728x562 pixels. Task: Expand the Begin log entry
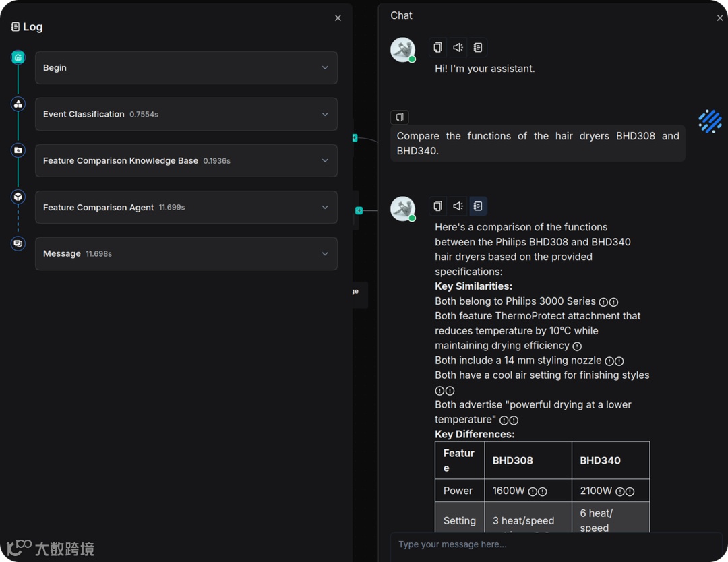pyautogui.click(x=325, y=68)
